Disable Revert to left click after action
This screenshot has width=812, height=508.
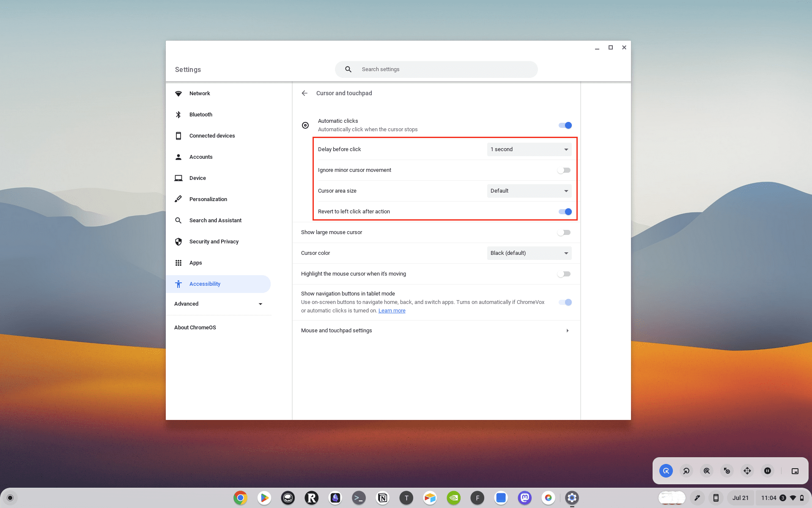coord(565,211)
